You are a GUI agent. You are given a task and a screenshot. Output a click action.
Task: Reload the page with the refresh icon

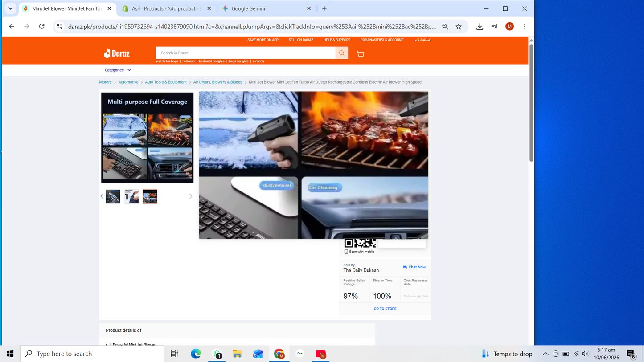(42, 27)
